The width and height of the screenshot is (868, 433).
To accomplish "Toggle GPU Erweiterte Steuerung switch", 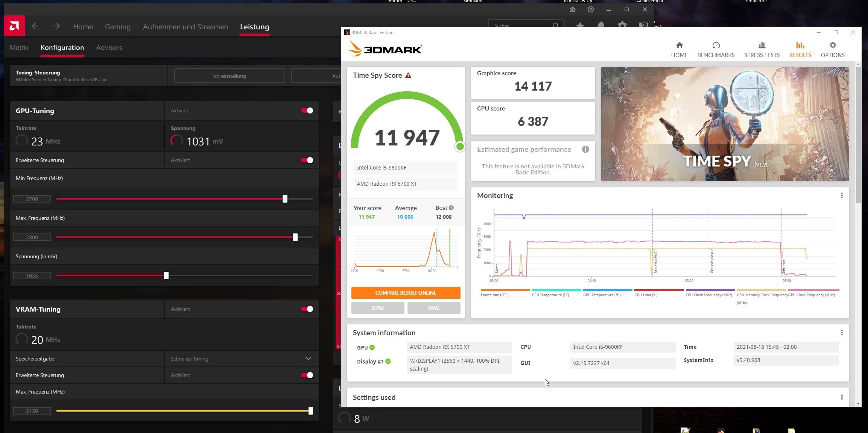I will pos(307,160).
